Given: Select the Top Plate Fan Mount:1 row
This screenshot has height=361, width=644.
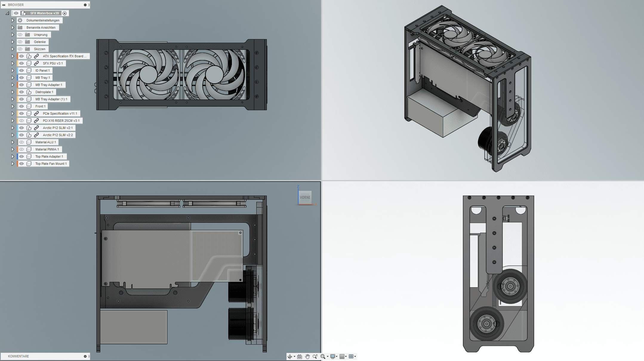Looking at the screenshot, I should point(43,164).
